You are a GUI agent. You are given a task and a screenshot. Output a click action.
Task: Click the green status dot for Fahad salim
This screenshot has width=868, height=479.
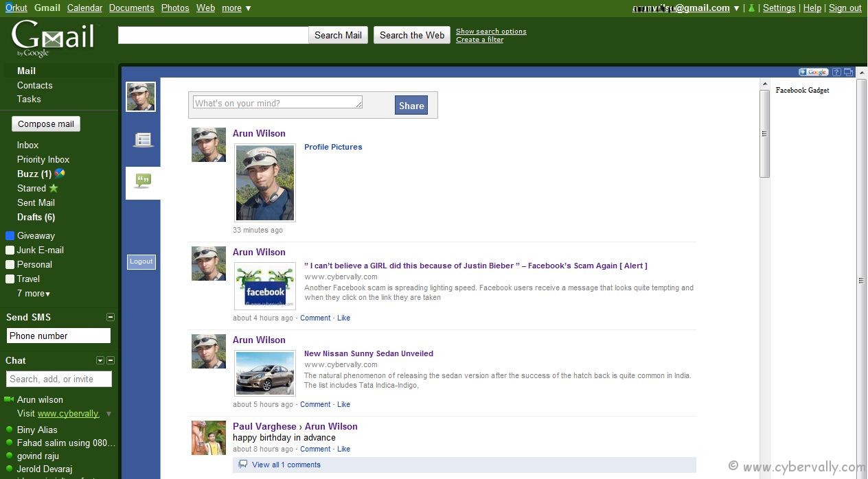pos(10,443)
